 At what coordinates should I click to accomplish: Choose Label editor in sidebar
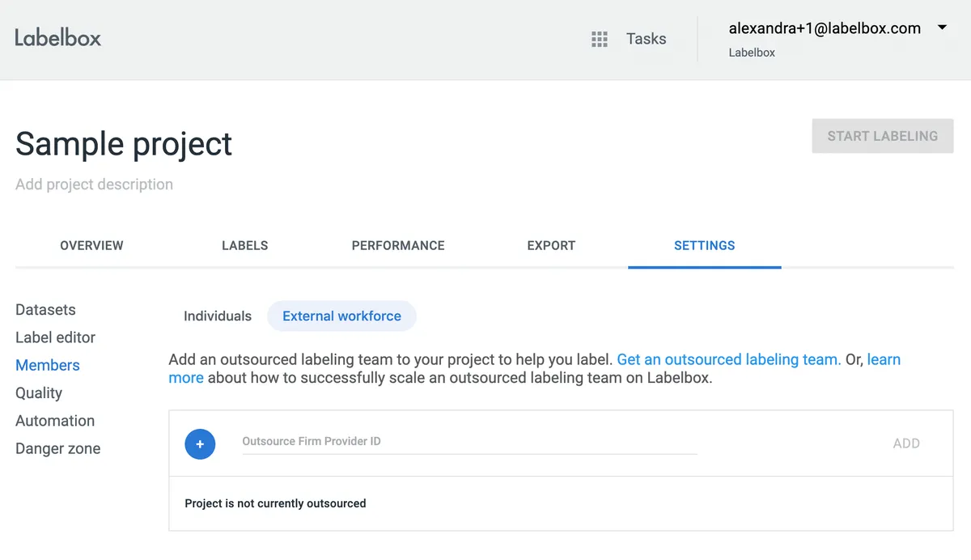click(x=55, y=337)
